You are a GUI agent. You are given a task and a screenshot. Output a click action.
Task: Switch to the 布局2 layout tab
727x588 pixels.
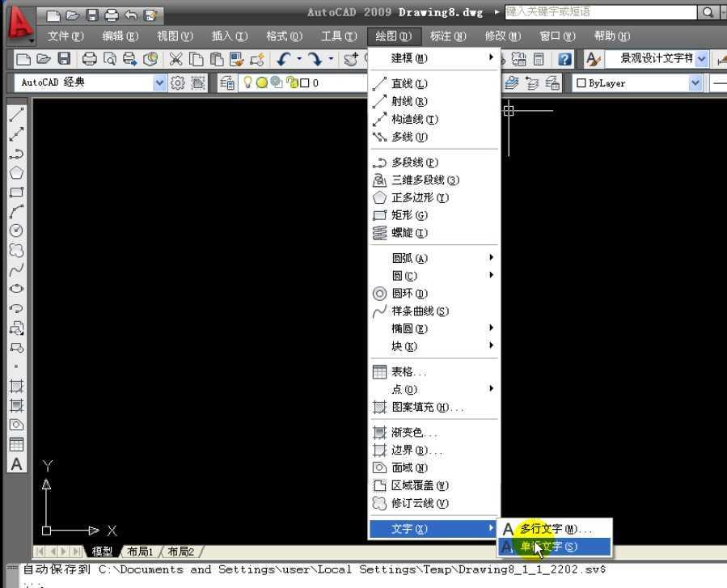point(181,552)
